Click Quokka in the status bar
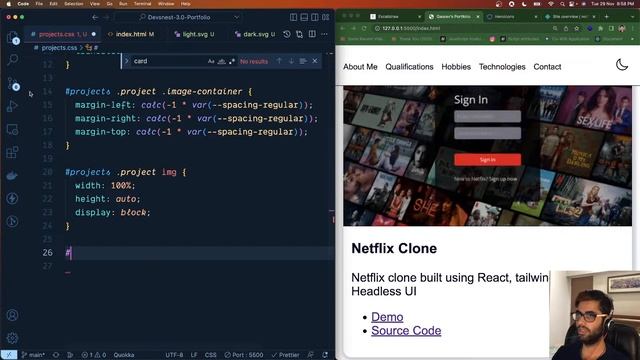The image size is (640, 360). (x=124, y=355)
